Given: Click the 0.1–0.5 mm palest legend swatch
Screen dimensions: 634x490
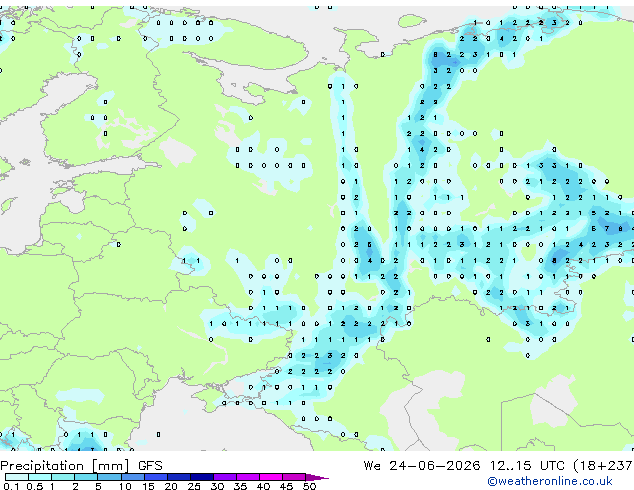Looking at the screenshot, I should (17, 477).
